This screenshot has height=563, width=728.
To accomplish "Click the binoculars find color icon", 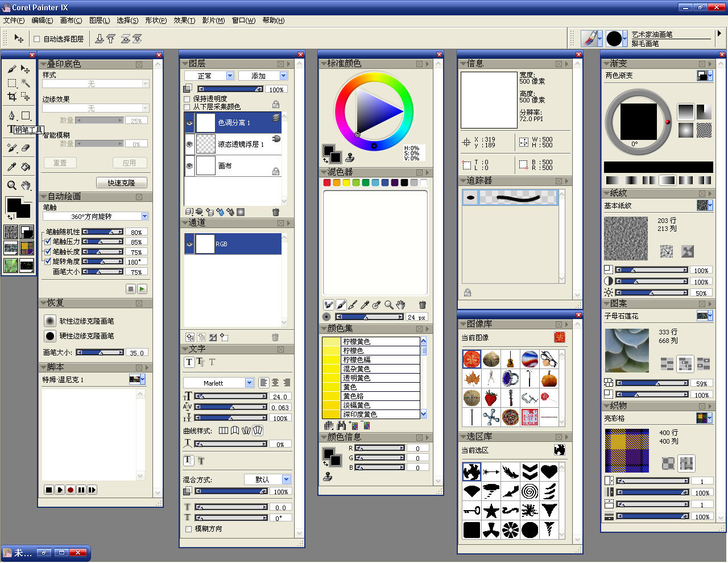I will click(341, 425).
